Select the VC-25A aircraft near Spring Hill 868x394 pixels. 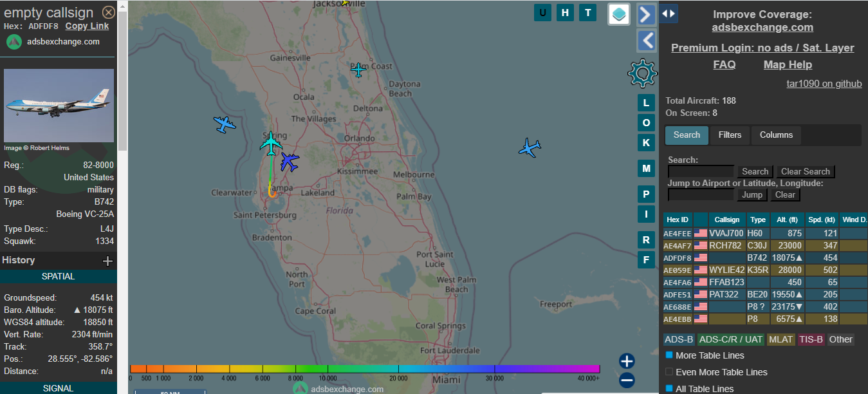tap(272, 143)
